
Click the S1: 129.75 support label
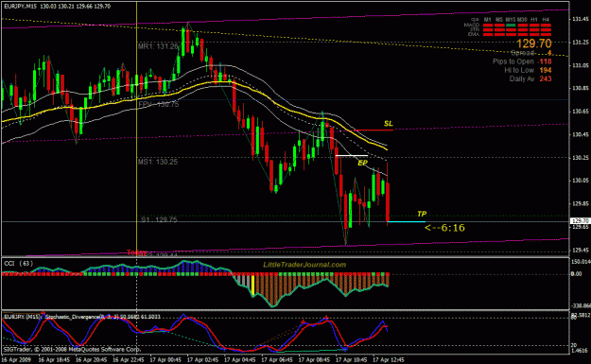(159, 219)
